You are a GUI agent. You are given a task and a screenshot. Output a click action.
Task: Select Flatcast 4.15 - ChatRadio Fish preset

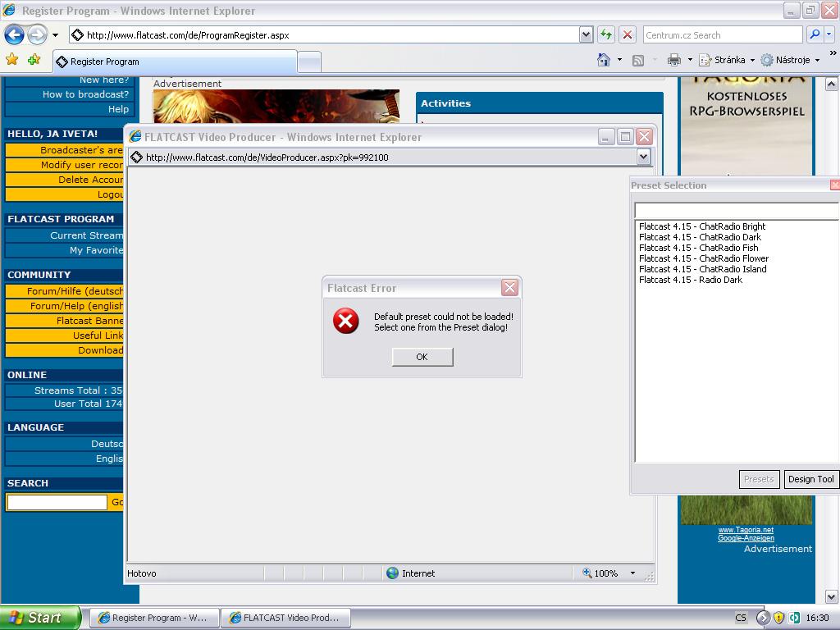pos(699,248)
